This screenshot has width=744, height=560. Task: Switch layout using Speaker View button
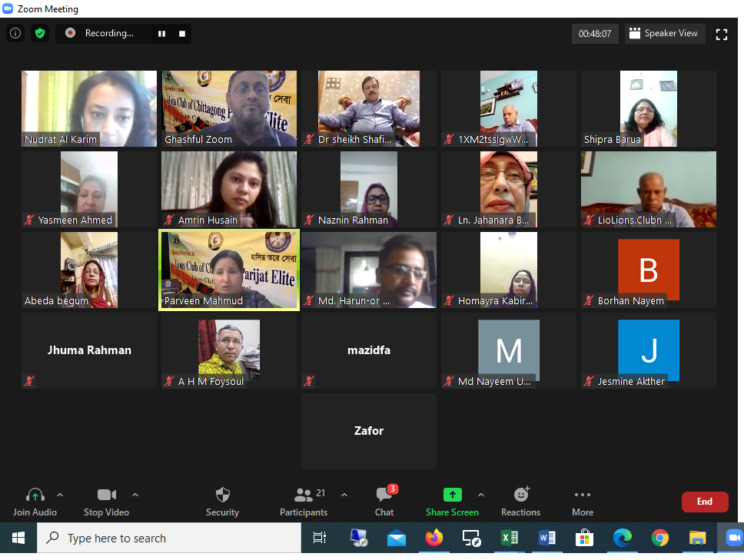coord(664,34)
